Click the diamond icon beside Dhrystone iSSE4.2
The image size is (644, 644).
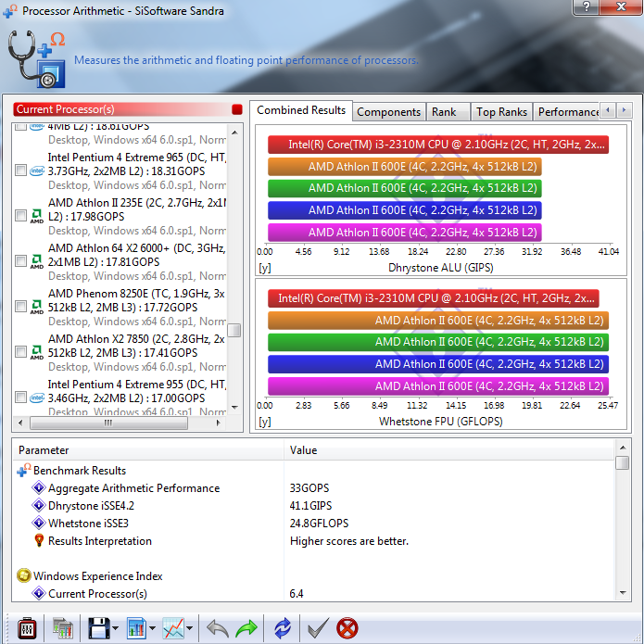click(x=39, y=505)
